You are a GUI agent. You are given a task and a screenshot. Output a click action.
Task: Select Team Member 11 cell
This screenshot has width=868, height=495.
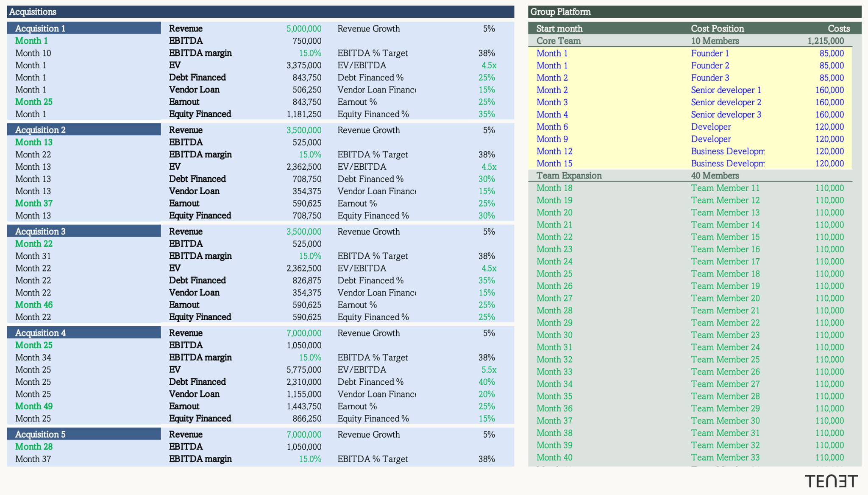click(x=725, y=188)
